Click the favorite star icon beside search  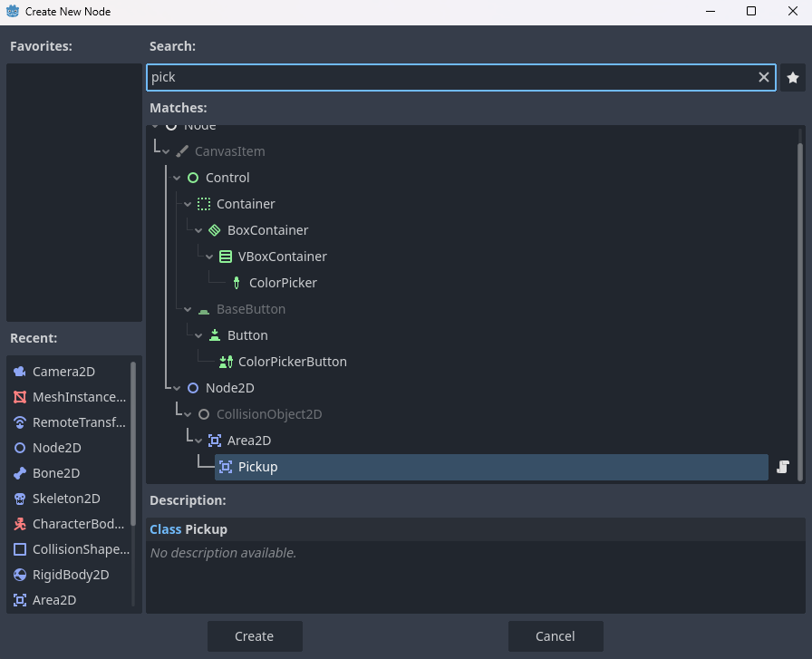(x=793, y=78)
